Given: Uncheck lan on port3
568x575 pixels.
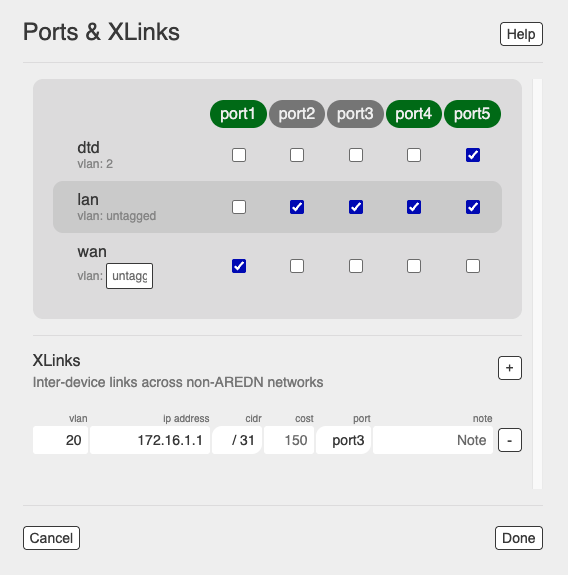Looking at the screenshot, I should tap(356, 207).
